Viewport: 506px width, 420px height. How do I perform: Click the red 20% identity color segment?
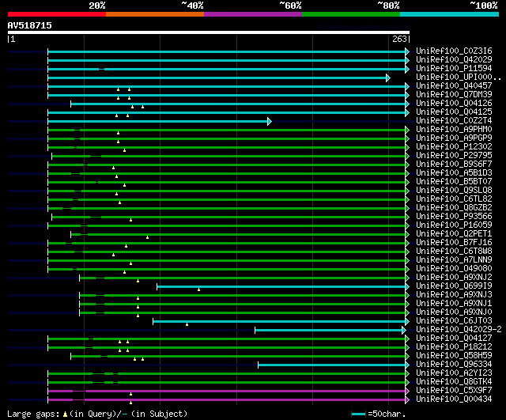(57, 14)
